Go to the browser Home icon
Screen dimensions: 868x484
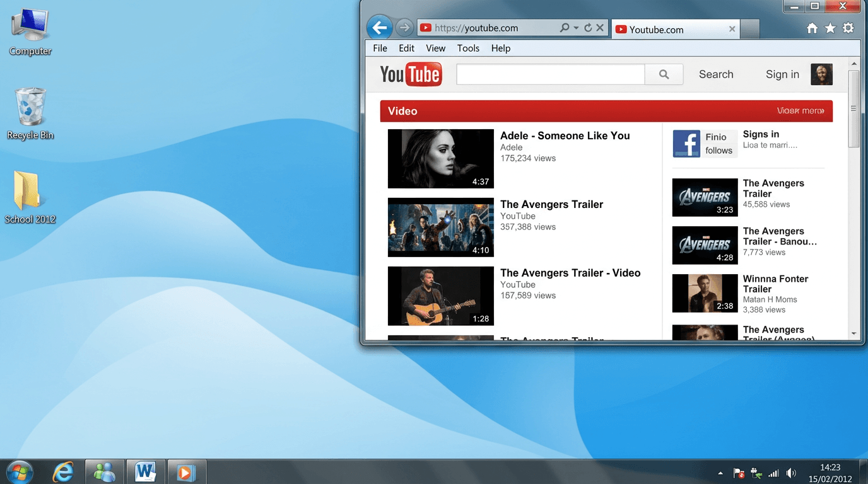click(812, 28)
